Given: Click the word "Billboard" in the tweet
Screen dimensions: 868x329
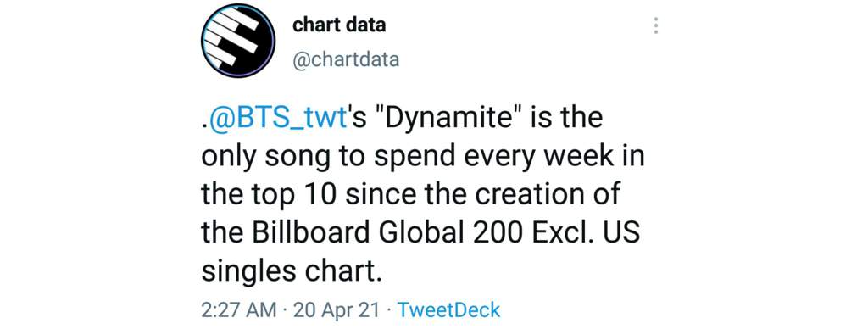Looking at the screenshot, I should pos(310,233).
